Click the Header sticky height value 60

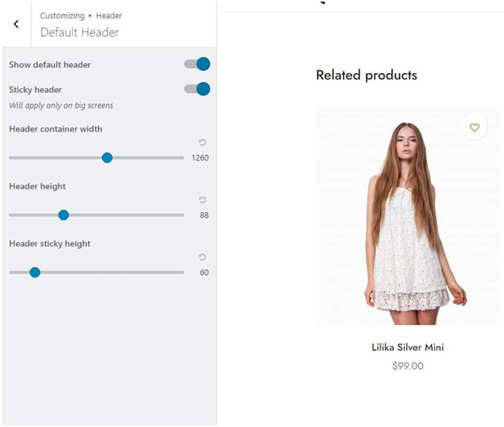(x=204, y=272)
